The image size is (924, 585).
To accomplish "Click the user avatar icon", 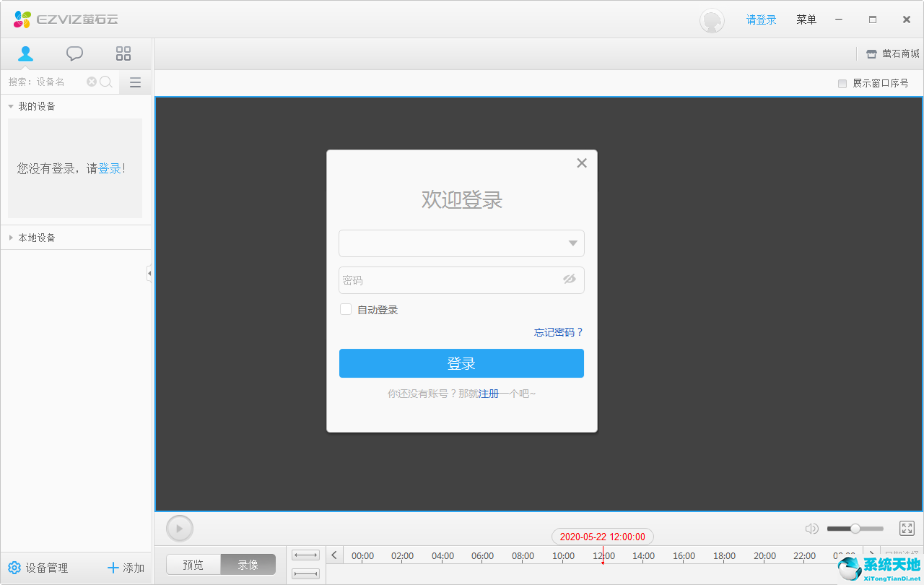I will click(x=712, y=20).
